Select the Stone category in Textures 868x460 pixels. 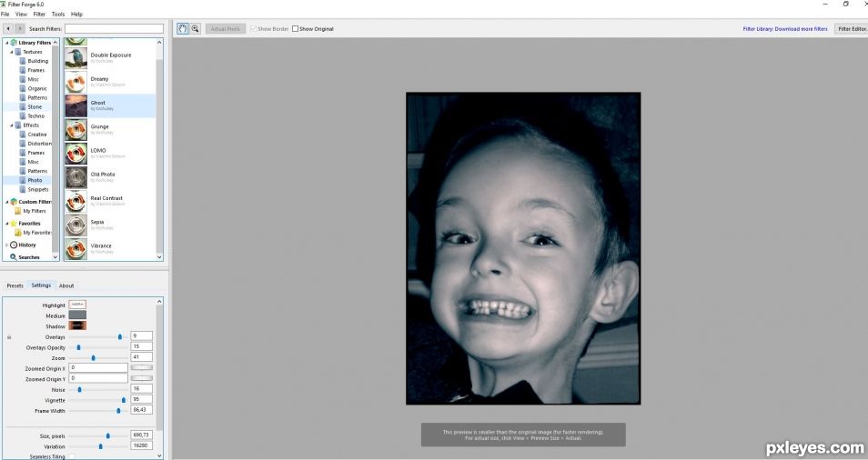35,106
